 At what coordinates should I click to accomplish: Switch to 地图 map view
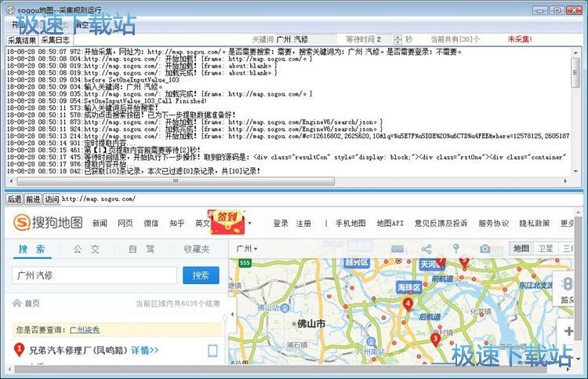pos(521,249)
